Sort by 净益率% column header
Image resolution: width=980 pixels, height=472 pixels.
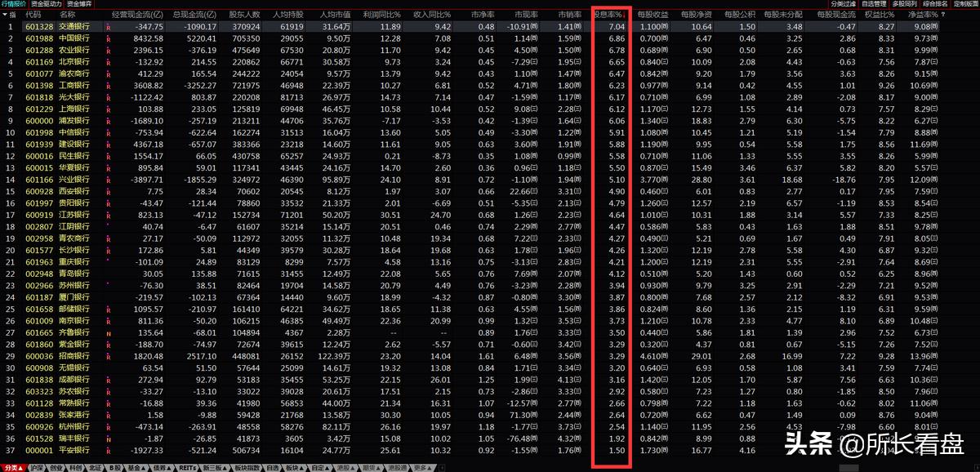click(x=923, y=15)
